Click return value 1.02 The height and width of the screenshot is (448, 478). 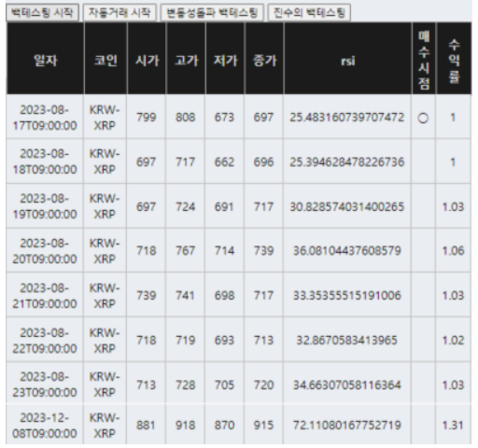(x=453, y=340)
